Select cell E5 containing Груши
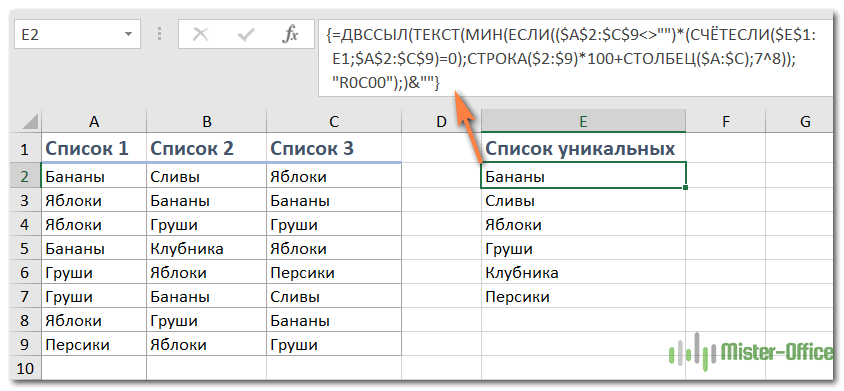 tap(583, 249)
